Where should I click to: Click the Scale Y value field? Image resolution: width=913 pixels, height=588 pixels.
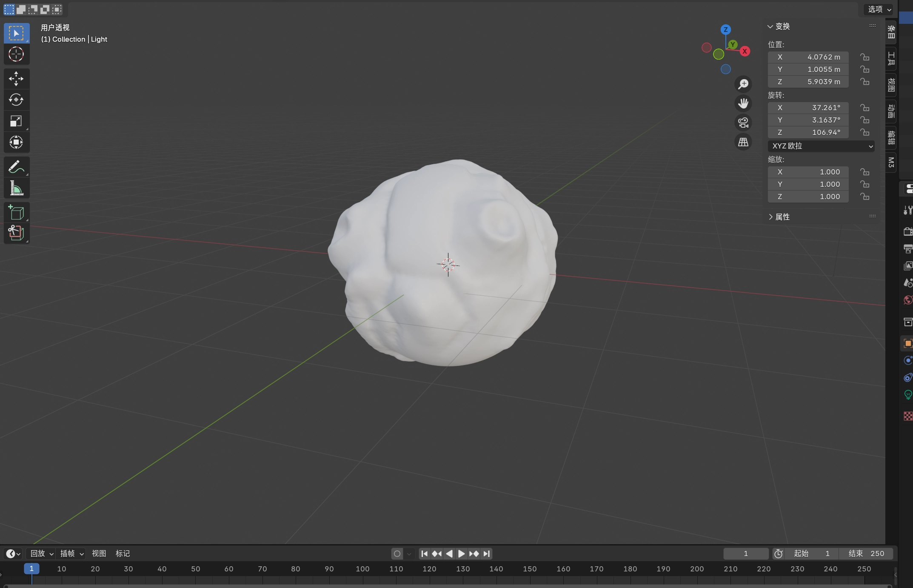(808, 184)
